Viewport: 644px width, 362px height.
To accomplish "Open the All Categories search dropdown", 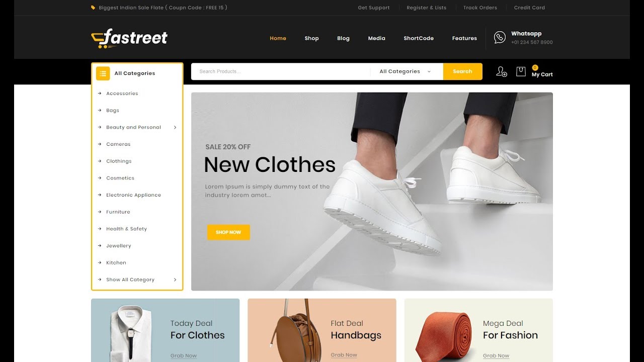I will [406, 71].
